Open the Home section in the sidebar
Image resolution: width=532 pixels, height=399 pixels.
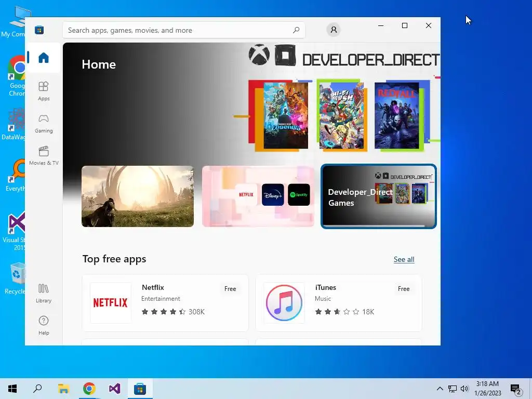(x=44, y=57)
